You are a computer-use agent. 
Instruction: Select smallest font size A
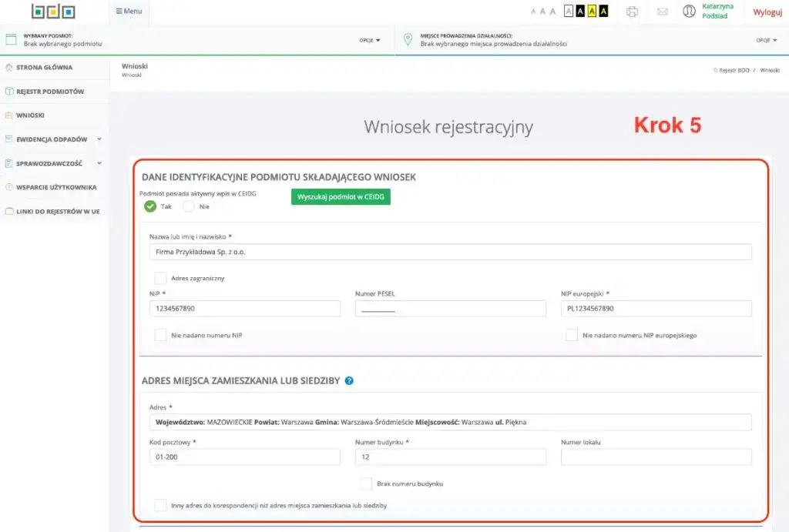coord(533,11)
